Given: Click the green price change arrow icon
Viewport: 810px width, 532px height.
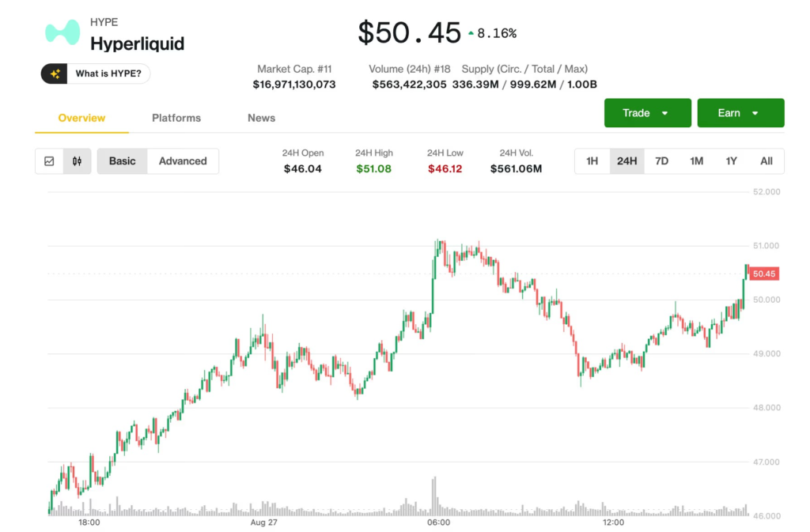Looking at the screenshot, I should (471, 33).
